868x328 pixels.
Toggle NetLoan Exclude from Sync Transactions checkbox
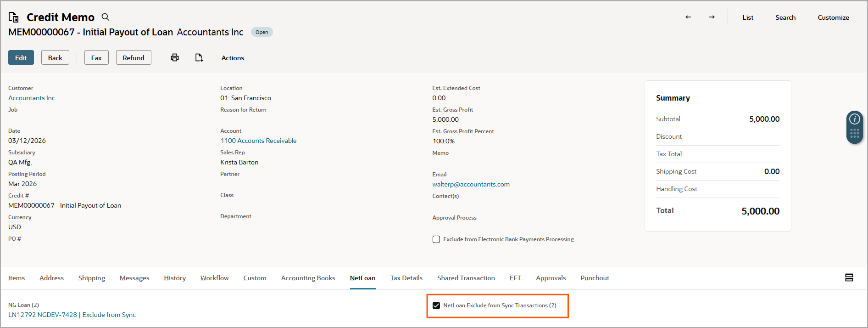(x=436, y=305)
